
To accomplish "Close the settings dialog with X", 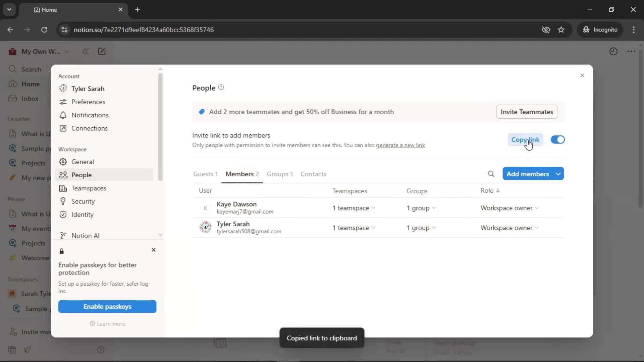I will pyautogui.click(x=582, y=75).
